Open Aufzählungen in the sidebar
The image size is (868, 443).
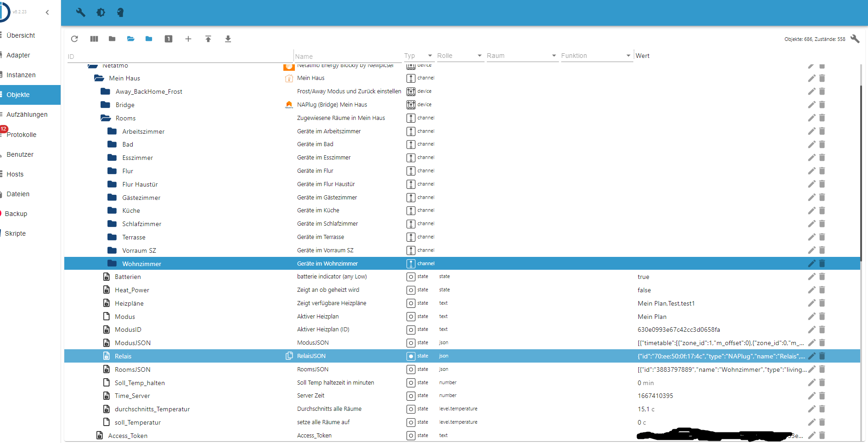pos(30,114)
